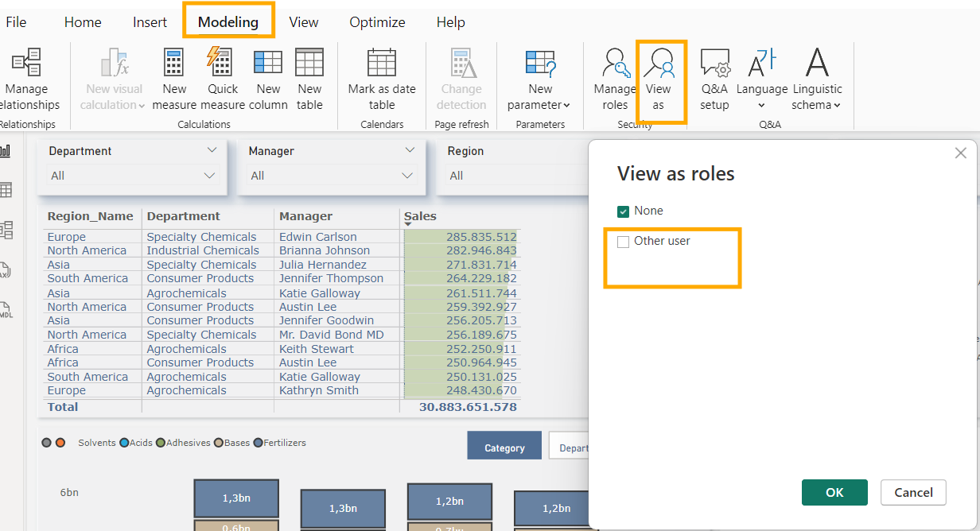980x531 pixels.
Task: Create a New measure
Action: (x=174, y=79)
